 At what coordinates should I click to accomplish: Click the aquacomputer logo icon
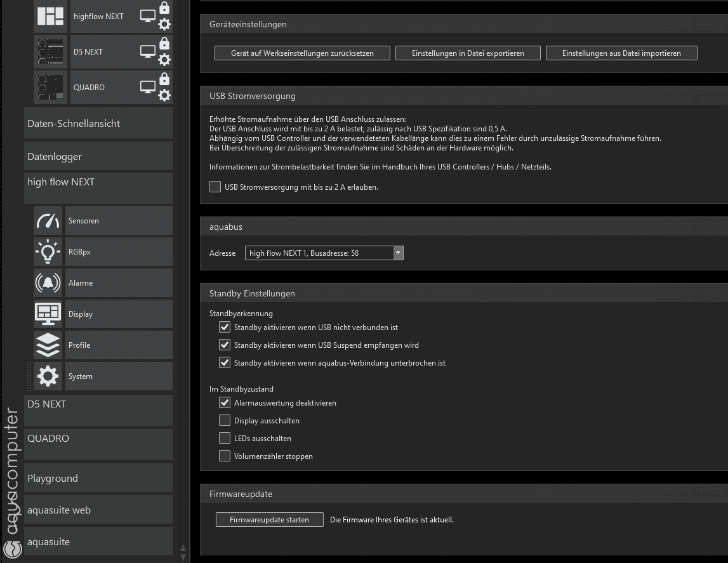13,550
